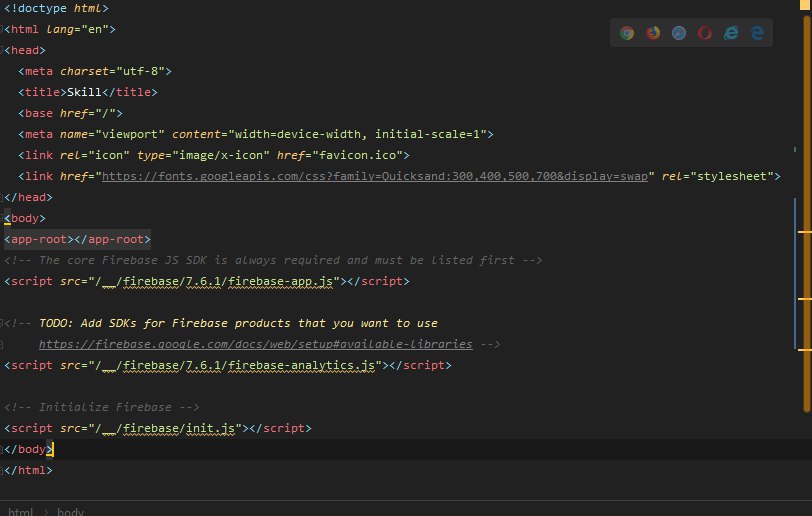Follow the firebase/init.js script path

pyautogui.click(x=165, y=428)
